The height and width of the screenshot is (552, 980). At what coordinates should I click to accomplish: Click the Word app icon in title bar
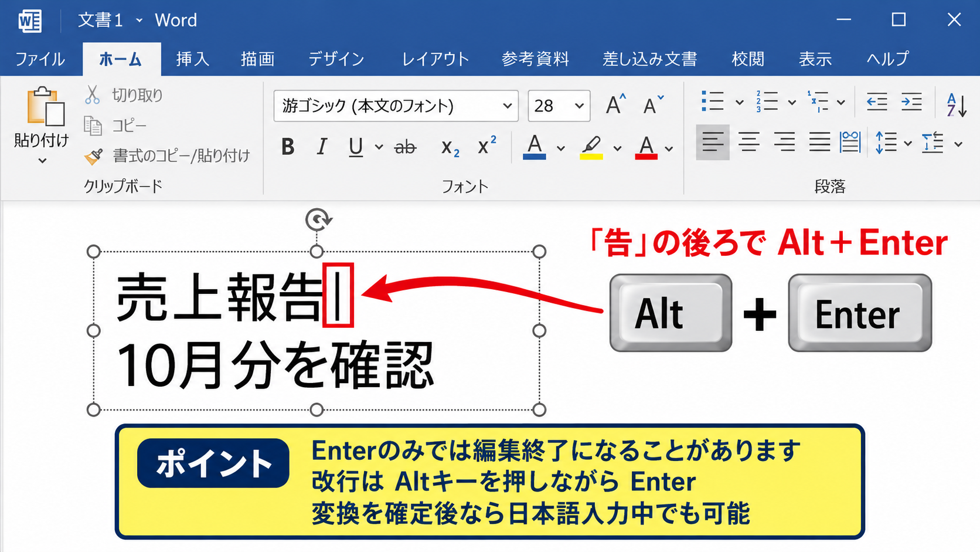click(x=30, y=21)
